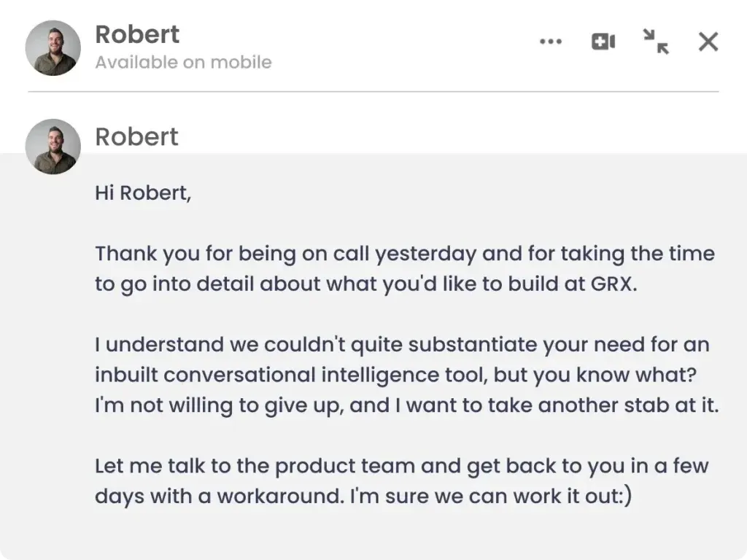Click the line starting "Let me talk"
This screenshot has height=560, width=747.
(x=402, y=466)
